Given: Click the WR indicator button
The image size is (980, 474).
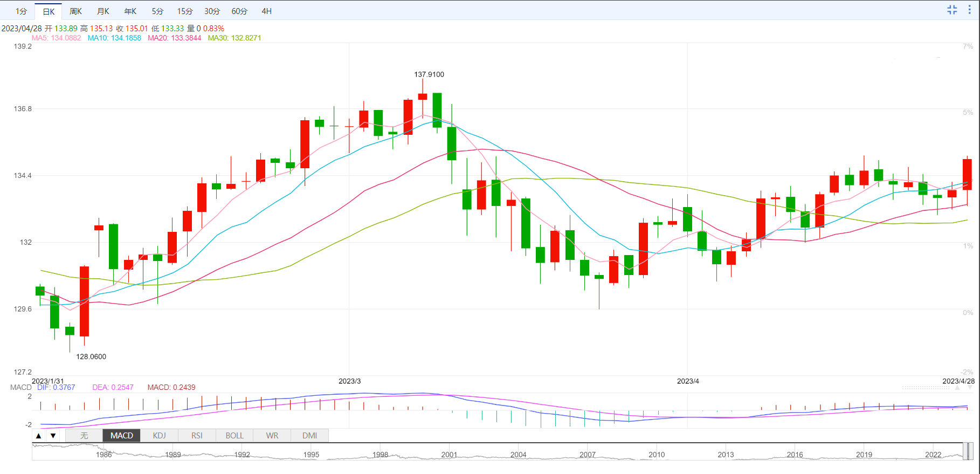Looking at the screenshot, I should tap(272, 436).
